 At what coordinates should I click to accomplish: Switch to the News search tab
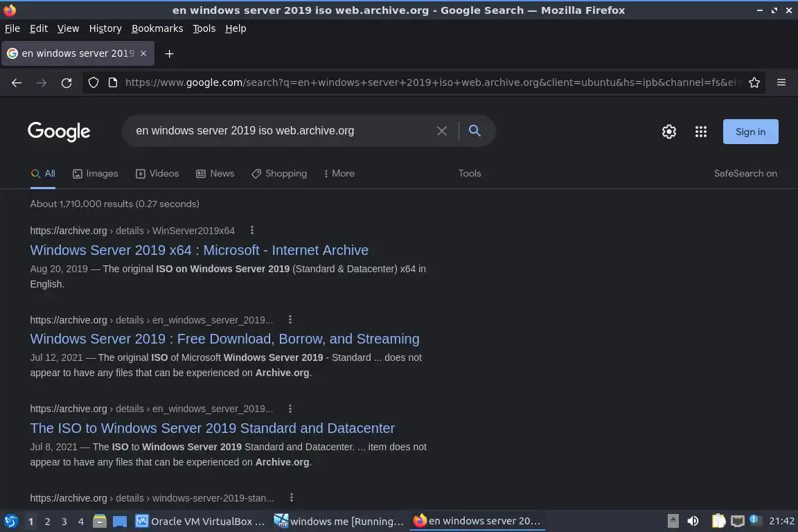pos(215,174)
